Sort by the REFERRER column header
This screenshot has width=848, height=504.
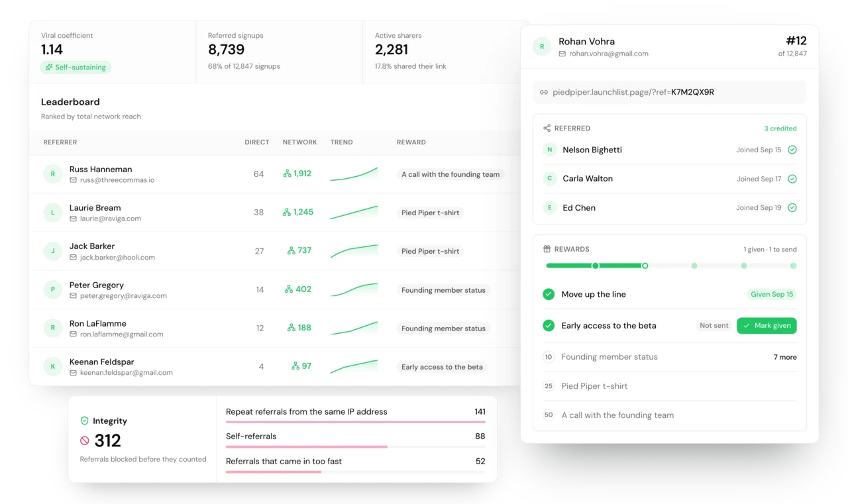60,142
